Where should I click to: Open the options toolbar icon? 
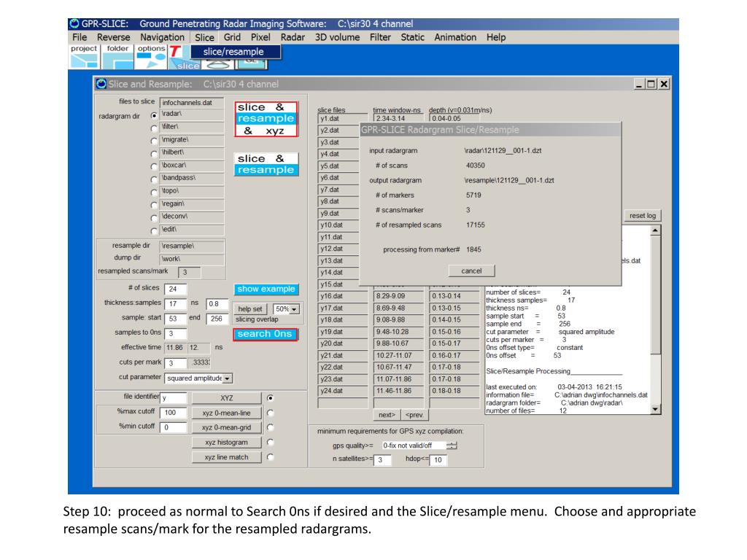(x=152, y=57)
